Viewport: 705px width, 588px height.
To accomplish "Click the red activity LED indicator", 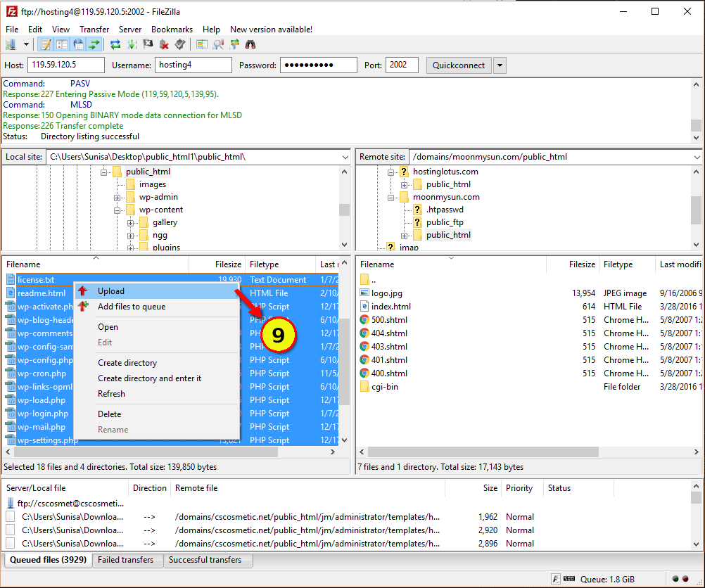I will [685, 579].
